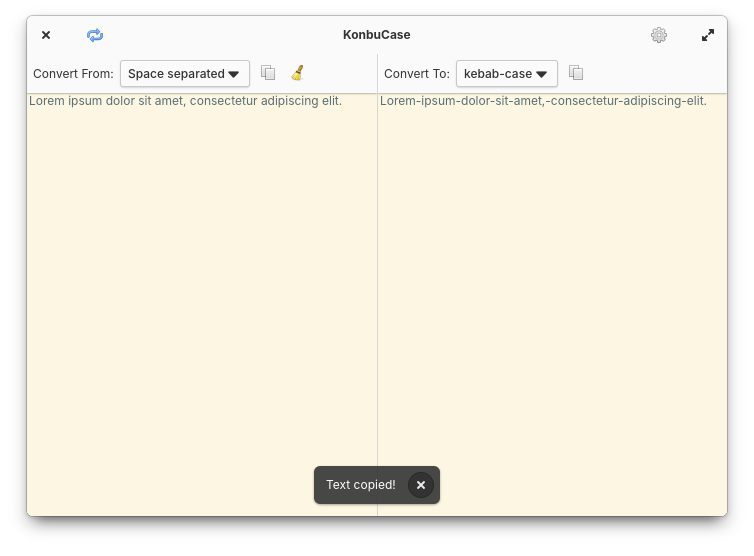754x556 pixels.
Task: Click the Convert From: label
Action: click(73, 74)
